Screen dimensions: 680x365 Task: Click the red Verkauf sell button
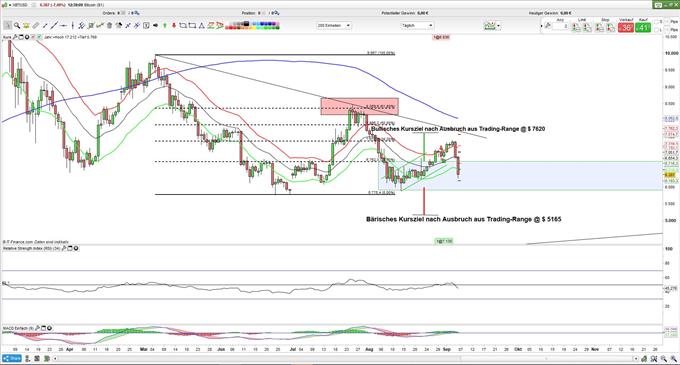coord(626,28)
